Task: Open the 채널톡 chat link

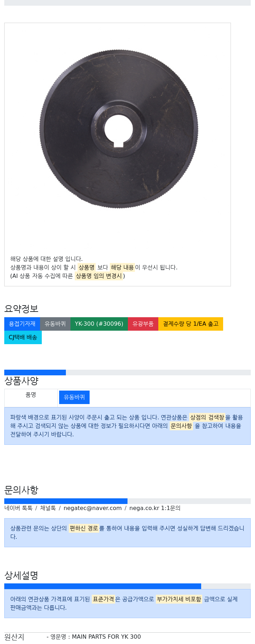Action: coord(48,508)
